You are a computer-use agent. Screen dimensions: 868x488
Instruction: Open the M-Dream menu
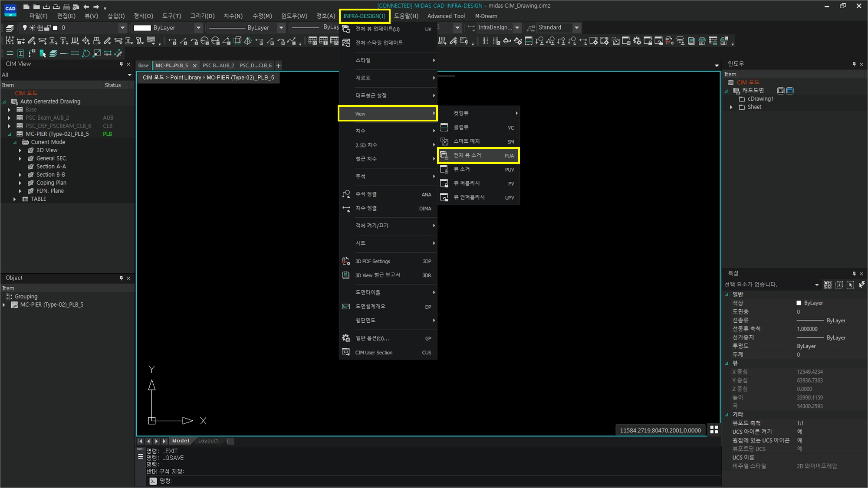[486, 16]
